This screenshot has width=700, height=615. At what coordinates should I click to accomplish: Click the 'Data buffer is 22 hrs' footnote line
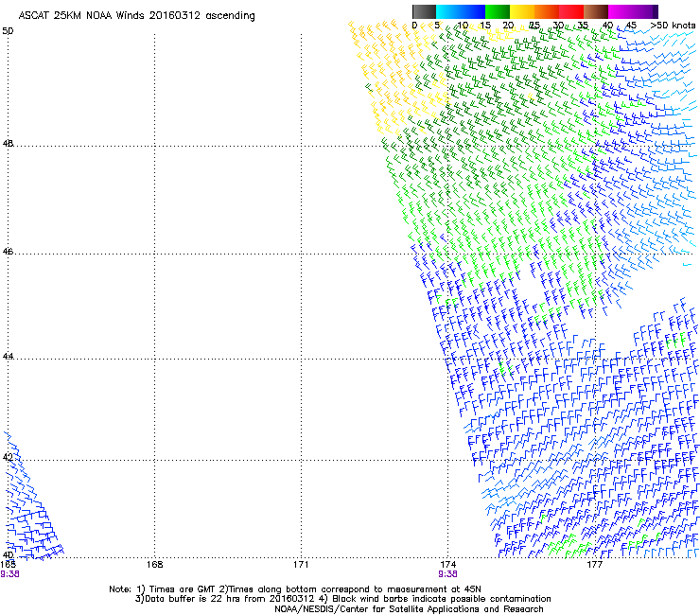click(342, 599)
